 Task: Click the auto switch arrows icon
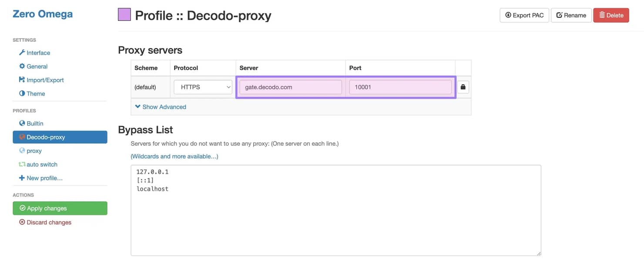click(x=22, y=164)
